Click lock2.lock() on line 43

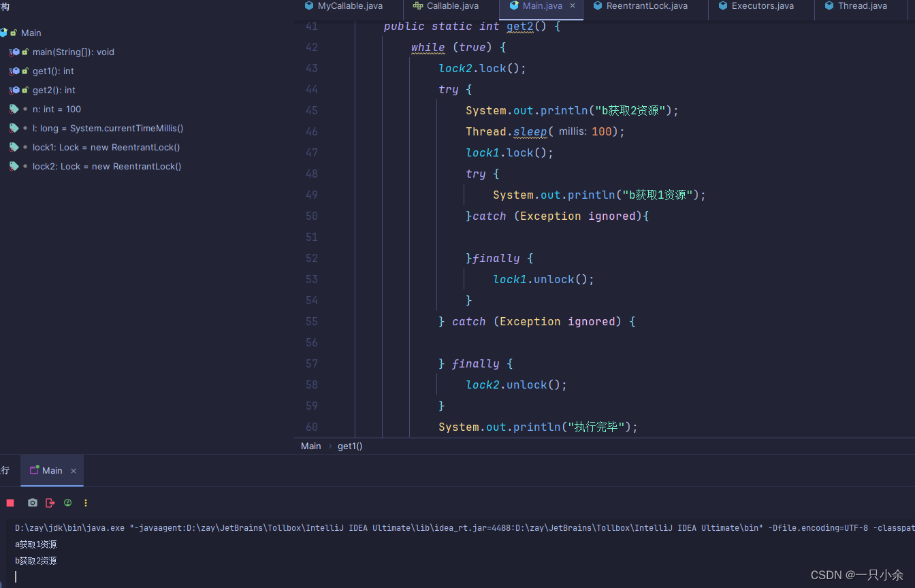pos(483,68)
